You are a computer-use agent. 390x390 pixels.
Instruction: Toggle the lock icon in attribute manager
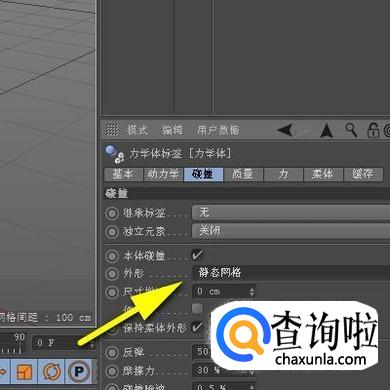click(373, 130)
